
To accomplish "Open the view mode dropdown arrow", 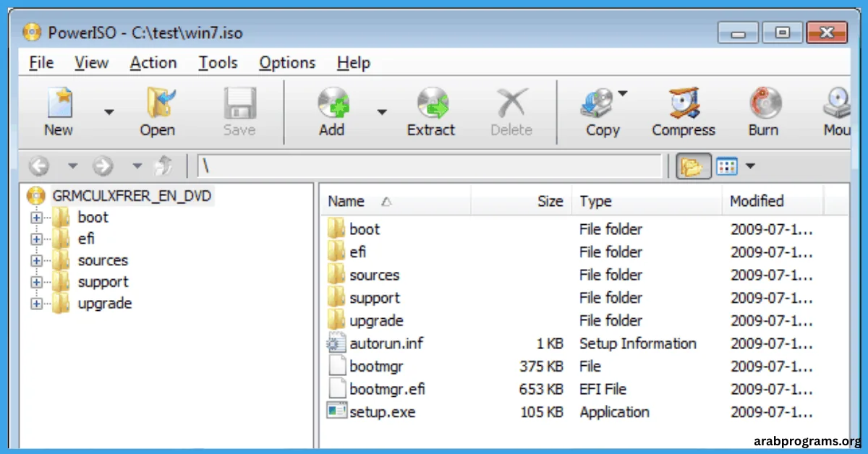I will (x=750, y=167).
